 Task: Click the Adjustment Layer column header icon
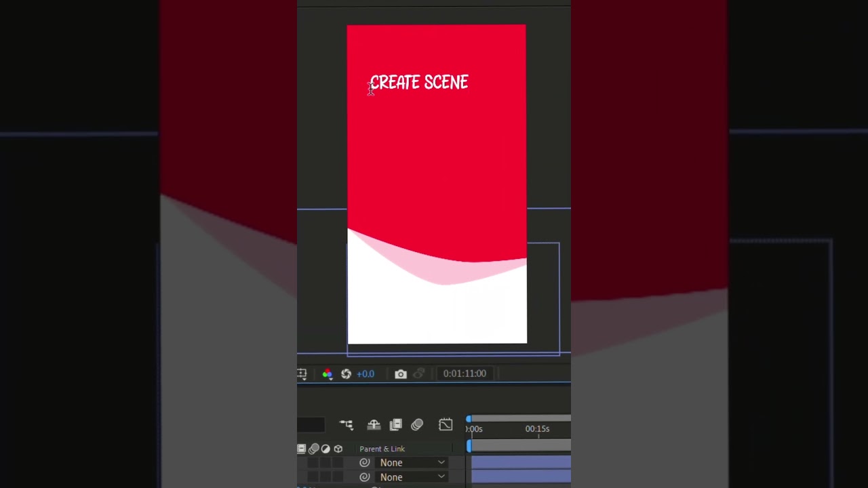coord(325,449)
